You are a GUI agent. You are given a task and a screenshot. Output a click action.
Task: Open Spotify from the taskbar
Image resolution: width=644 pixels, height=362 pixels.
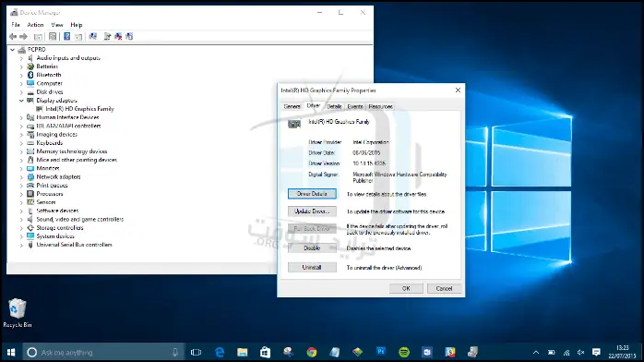tap(404, 352)
